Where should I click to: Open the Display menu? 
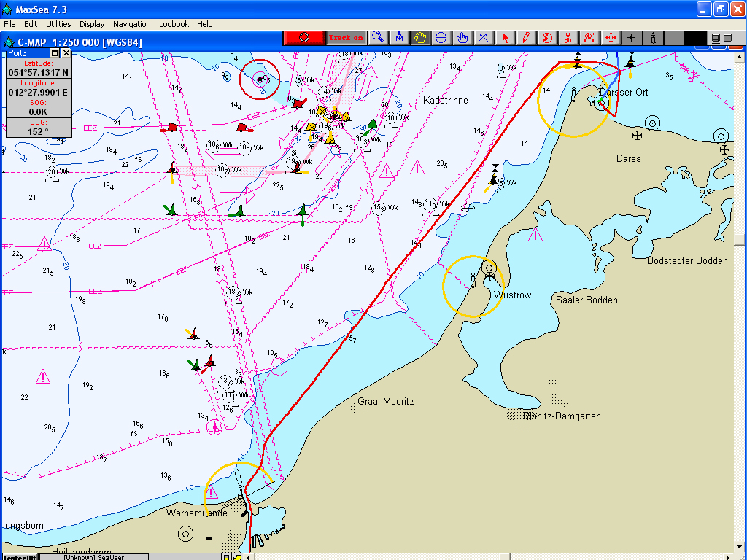(92, 24)
